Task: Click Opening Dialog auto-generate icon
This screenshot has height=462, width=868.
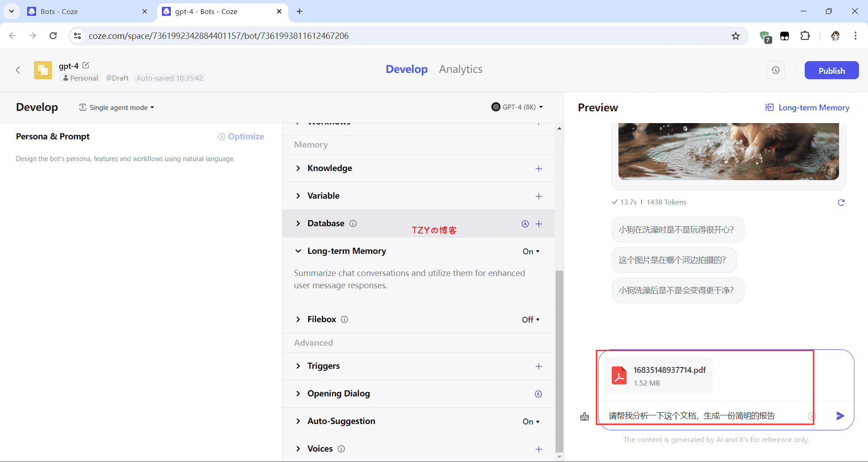Action: (x=538, y=394)
